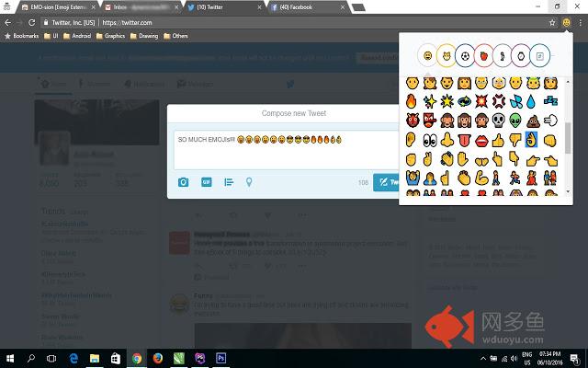Click the Tweet button
Screen dimensions: 588x368
386,182
